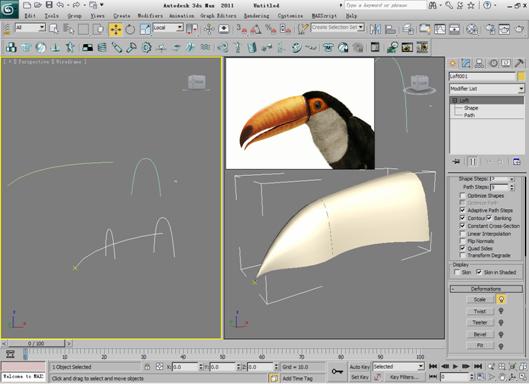Enable the Linear Interpolation checkbox
The height and width of the screenshot is (384, 529).
[x=463, y=234]
